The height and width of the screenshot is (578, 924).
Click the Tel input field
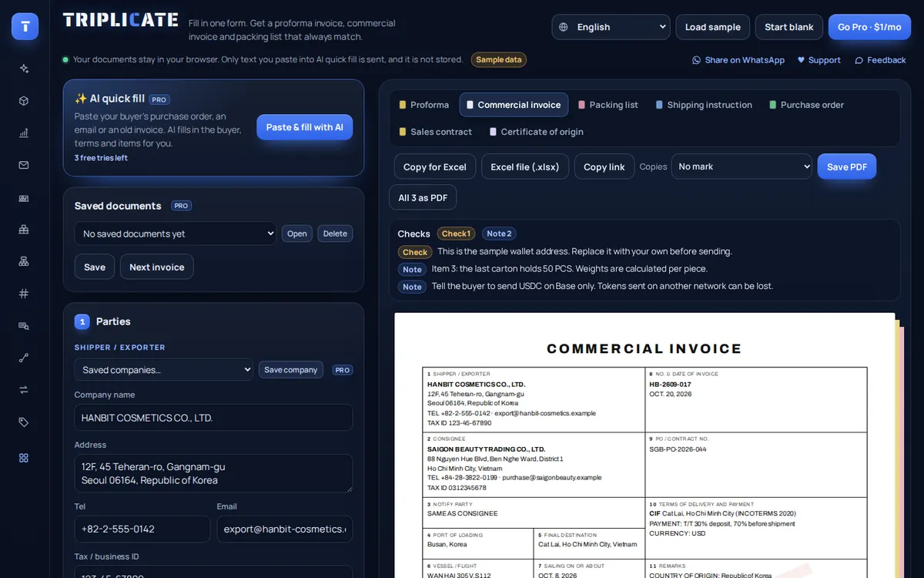click(142, 529)
